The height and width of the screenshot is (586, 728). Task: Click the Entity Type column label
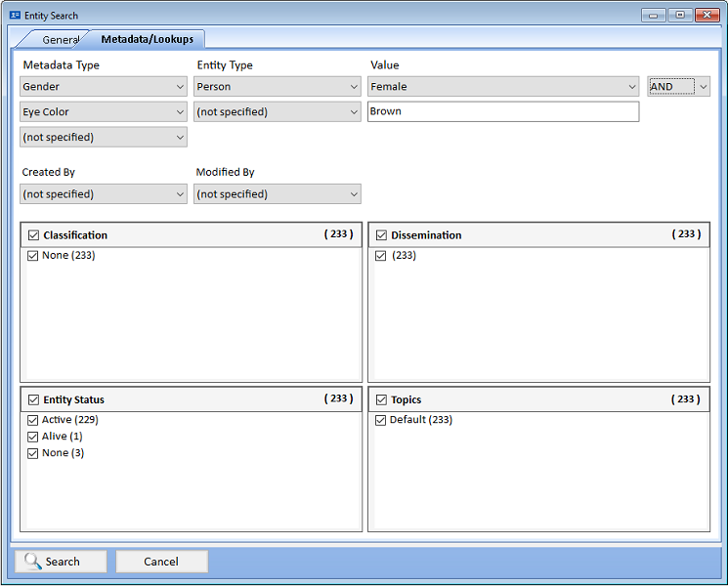click(225, 65)
